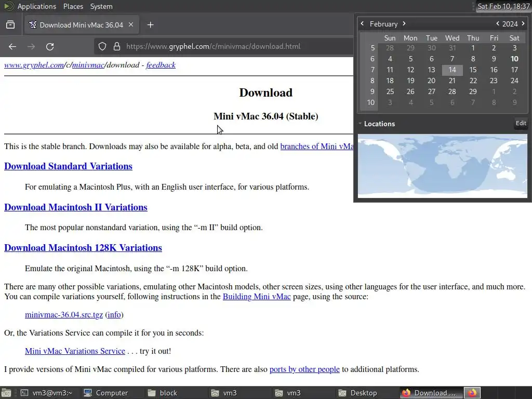Click the world map in Locations
The width and height of the screenshot is (532, 399).
443,166
